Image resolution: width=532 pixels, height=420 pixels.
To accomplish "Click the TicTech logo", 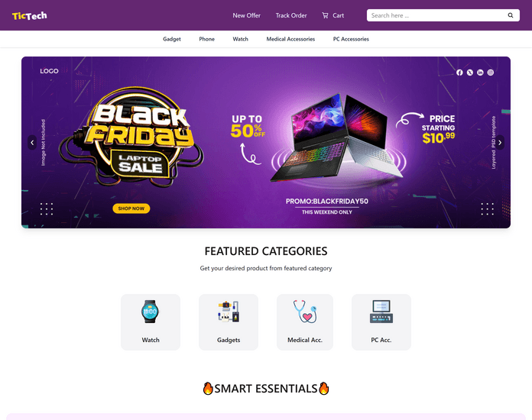I will 30,15.
